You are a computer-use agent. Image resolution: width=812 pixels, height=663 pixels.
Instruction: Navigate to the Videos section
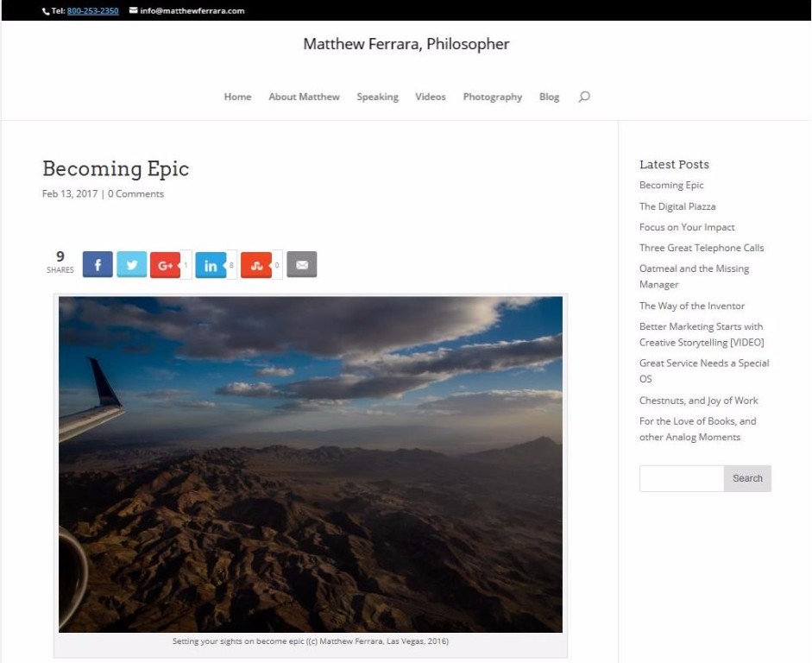coord(430,97)
